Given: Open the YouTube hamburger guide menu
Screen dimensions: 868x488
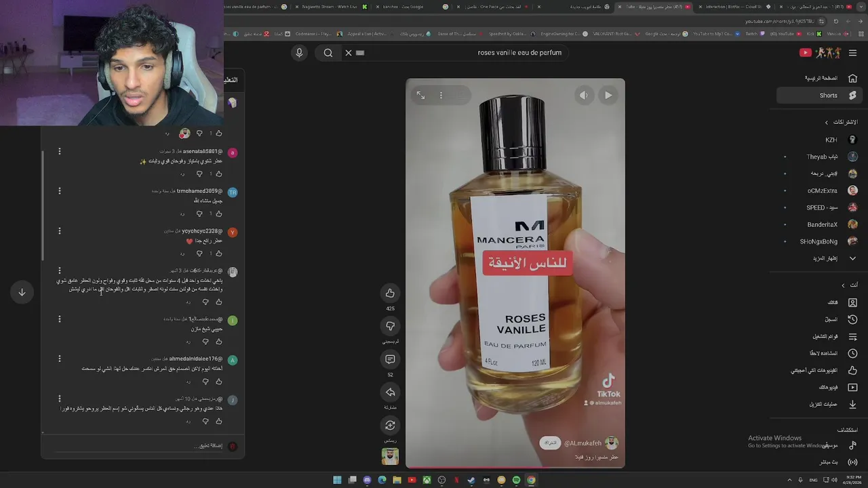Looking at the screenshot, I should point(853,53).
